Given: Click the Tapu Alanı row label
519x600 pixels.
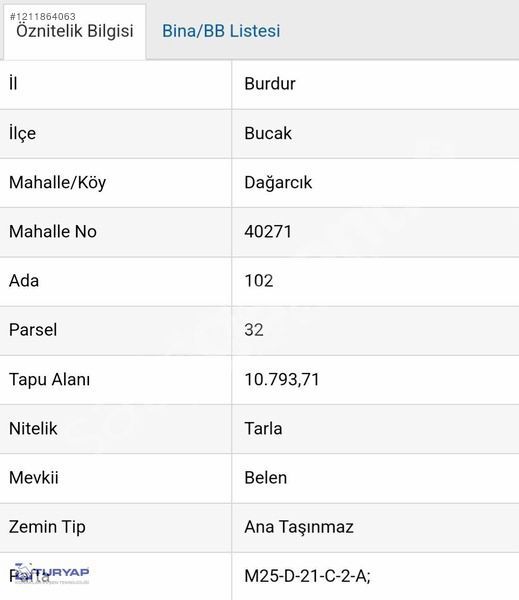Looking at the screenshot, I should [50, 380].
